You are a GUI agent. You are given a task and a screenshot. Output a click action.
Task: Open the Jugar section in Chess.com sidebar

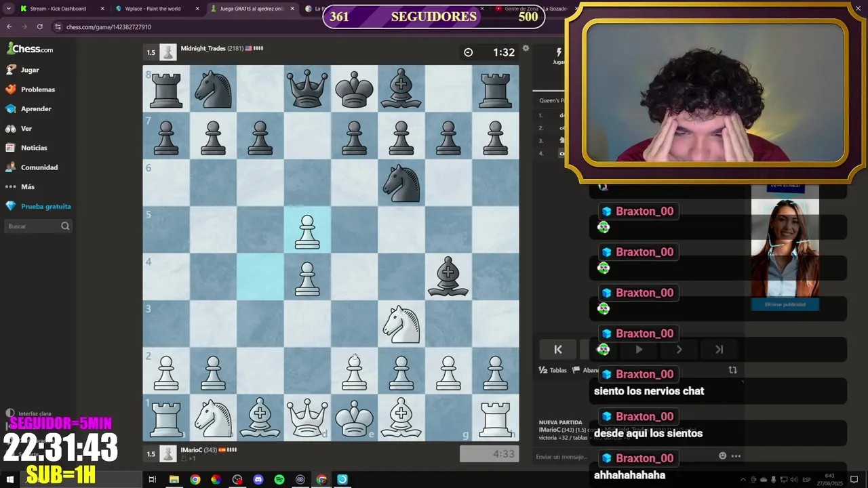22,70
